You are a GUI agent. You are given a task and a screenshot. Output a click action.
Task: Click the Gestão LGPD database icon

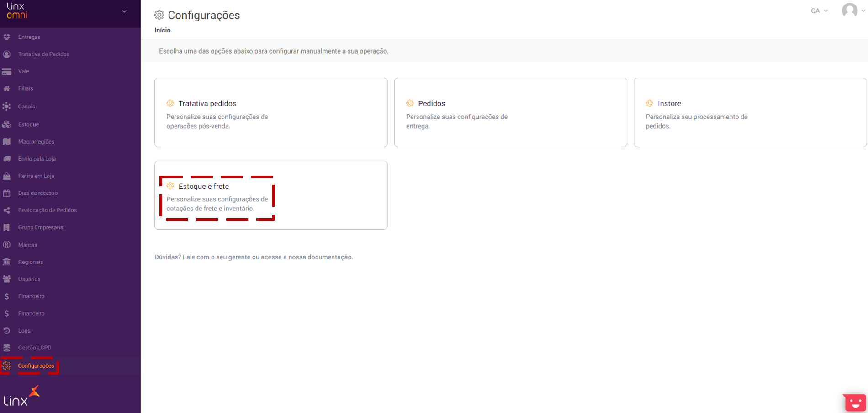(7, 348)
